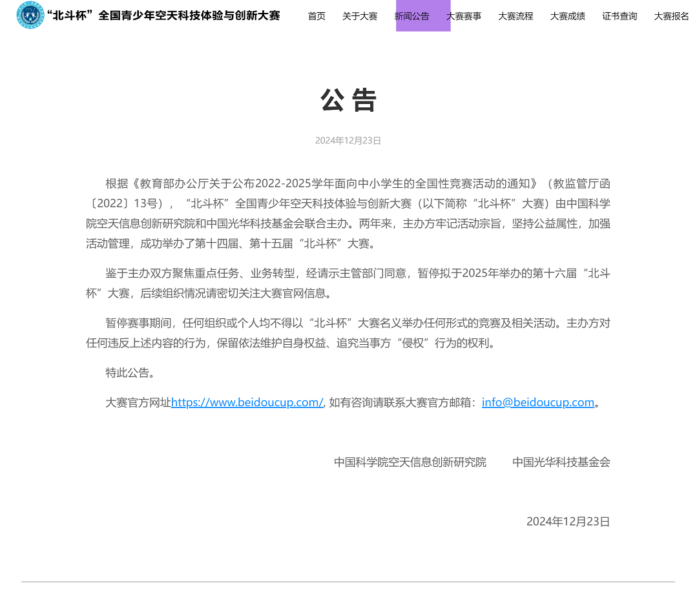Click the text 大赛官方网址 before the link
Image resolution: width=697 pixels, height=616 pixels.
[x=138, y=402]
